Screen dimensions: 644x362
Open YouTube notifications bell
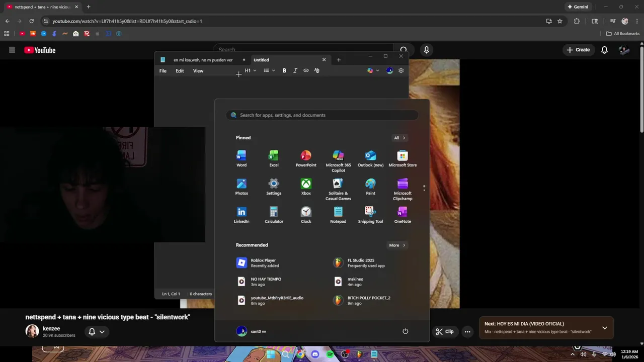604,50
